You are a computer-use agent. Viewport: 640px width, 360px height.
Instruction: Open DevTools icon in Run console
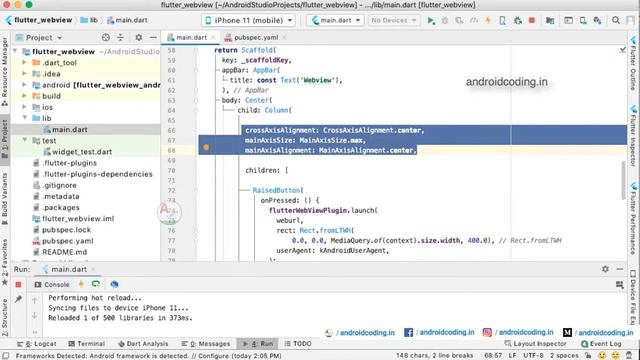tap(114, 284)
